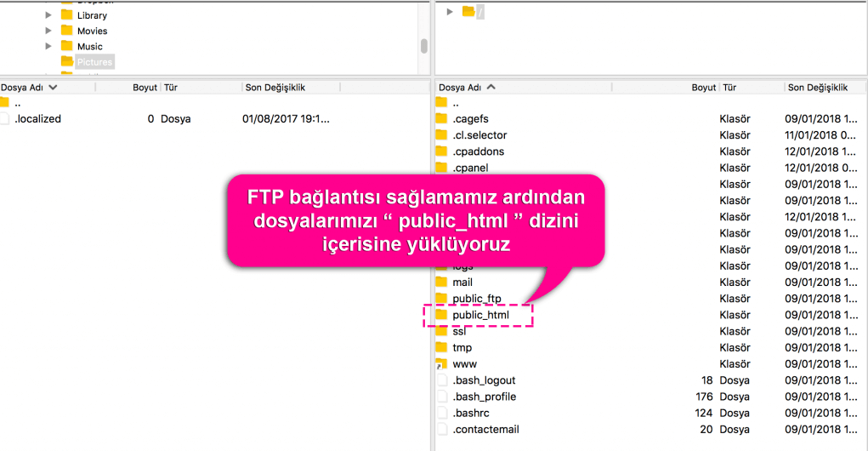Click the .contactemail file icon
The image size is (868, 451).
tap(442, 429)
